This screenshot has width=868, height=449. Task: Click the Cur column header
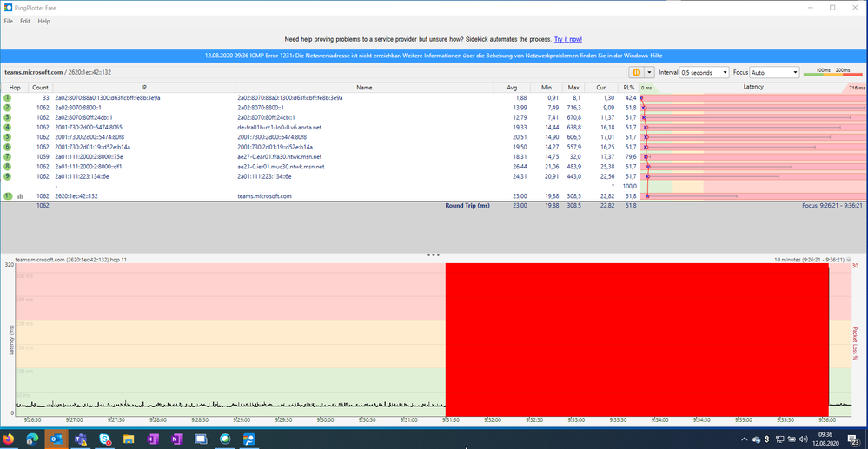(x=601, y=88)
